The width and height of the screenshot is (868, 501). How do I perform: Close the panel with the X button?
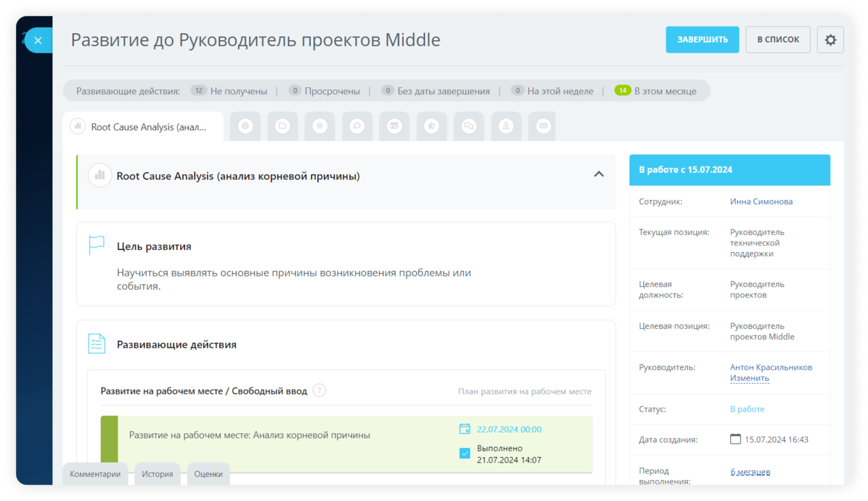[x=38, y=40]
